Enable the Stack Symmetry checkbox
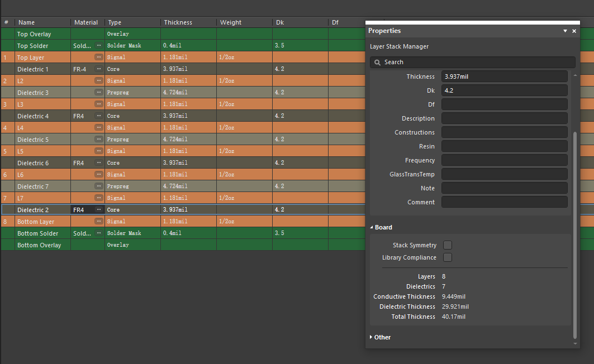594x364 pixels. [x=448, y=245]
